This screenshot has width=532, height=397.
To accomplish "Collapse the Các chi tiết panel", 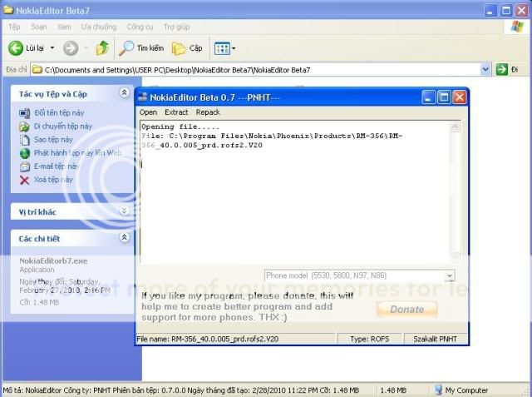I will [x=125, y=238].
